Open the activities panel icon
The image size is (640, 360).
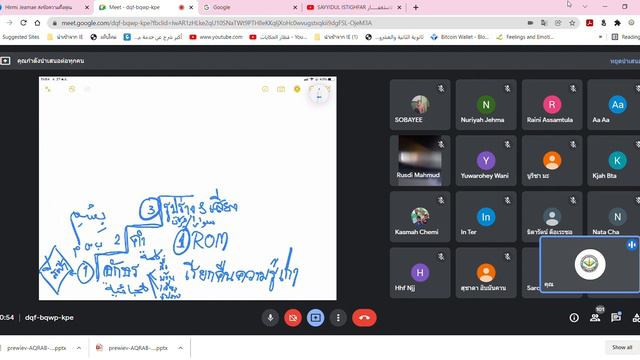coord(636,318)
